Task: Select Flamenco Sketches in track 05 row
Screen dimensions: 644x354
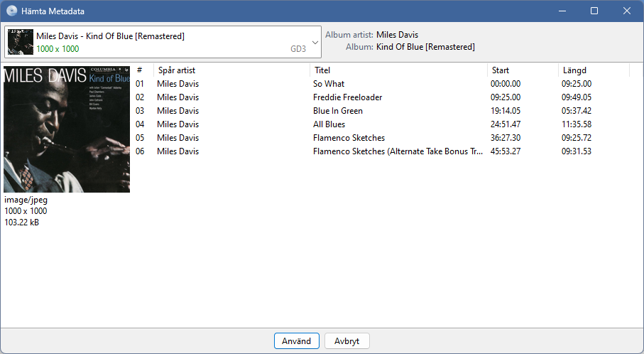Action: 349,138
